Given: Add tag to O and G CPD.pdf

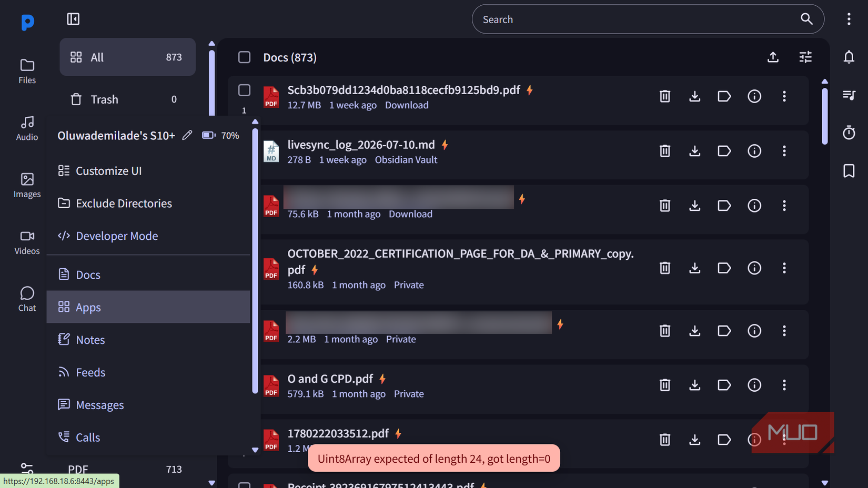Looking at the screenshot, I should click(724, 385).
